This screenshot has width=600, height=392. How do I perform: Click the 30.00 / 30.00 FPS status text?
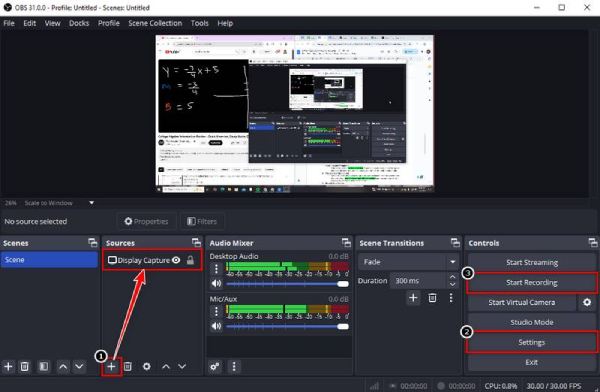click(554, 386)
